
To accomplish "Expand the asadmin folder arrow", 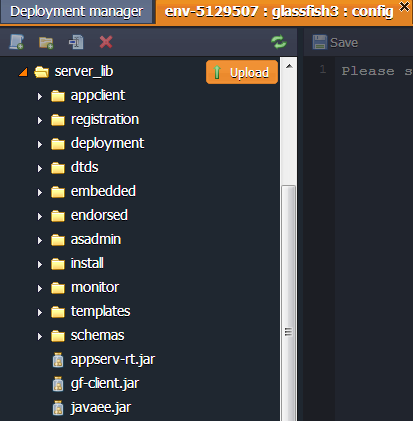I will point(40,240).
